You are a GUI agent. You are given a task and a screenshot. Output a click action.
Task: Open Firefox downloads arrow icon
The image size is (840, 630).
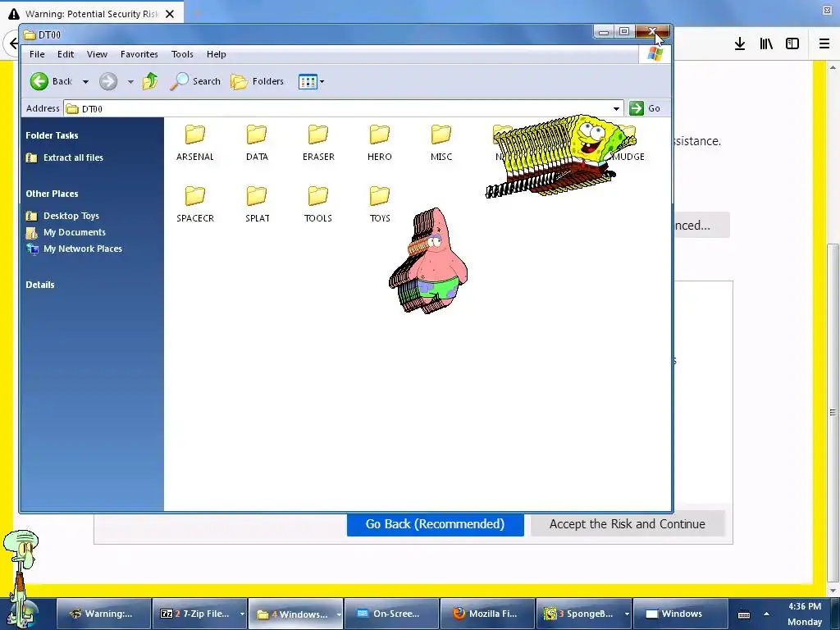[x=740, y=44]
